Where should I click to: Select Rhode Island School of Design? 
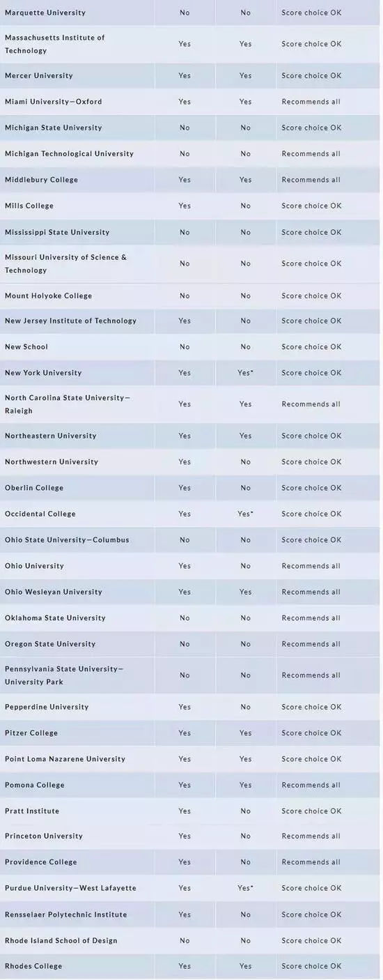point(61,940)
